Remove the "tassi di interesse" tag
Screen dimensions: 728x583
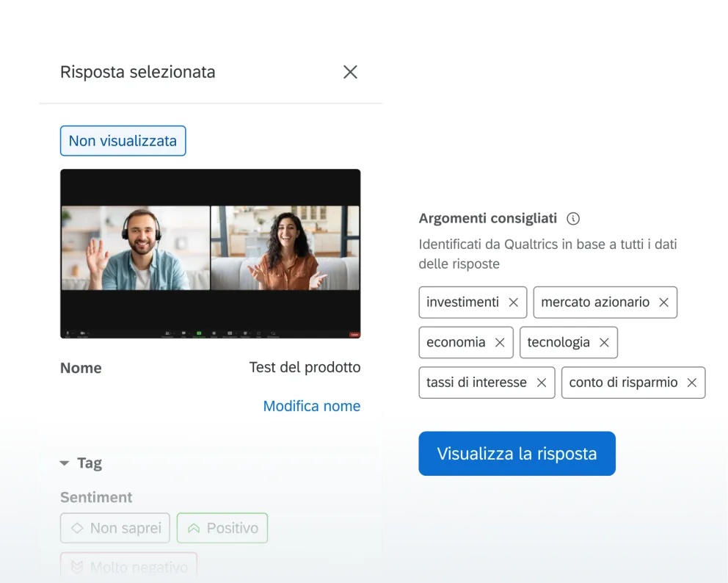pos(541,382)
